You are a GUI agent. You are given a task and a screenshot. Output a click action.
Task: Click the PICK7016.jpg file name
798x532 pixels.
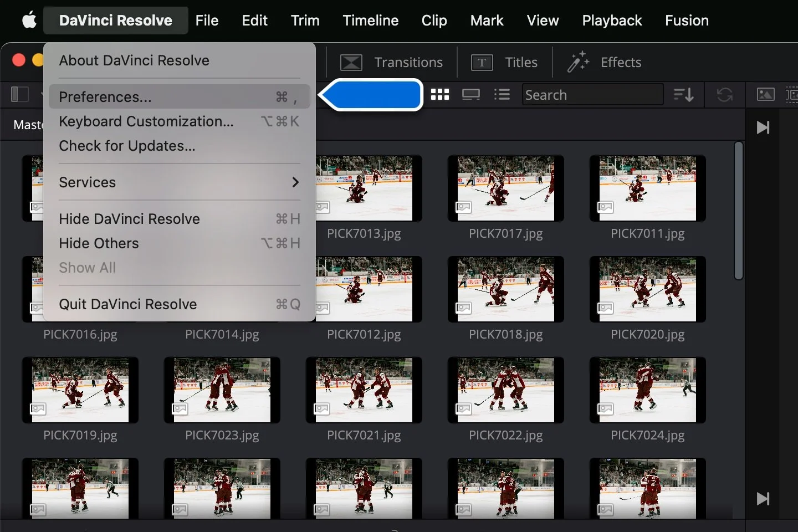[80, 335]
